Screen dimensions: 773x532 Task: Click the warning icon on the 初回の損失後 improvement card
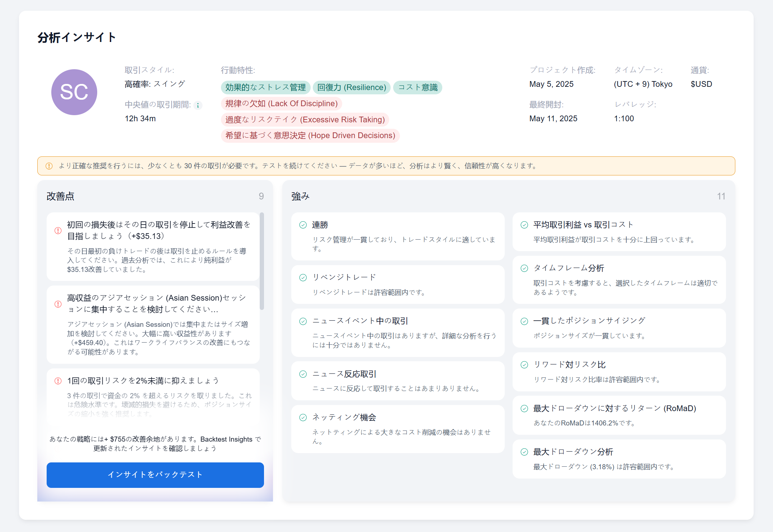coord(58,231)
